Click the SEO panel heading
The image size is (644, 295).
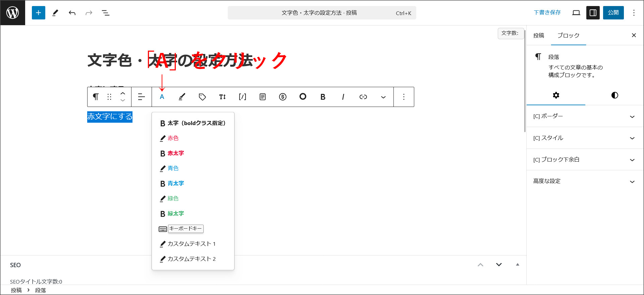15,265
